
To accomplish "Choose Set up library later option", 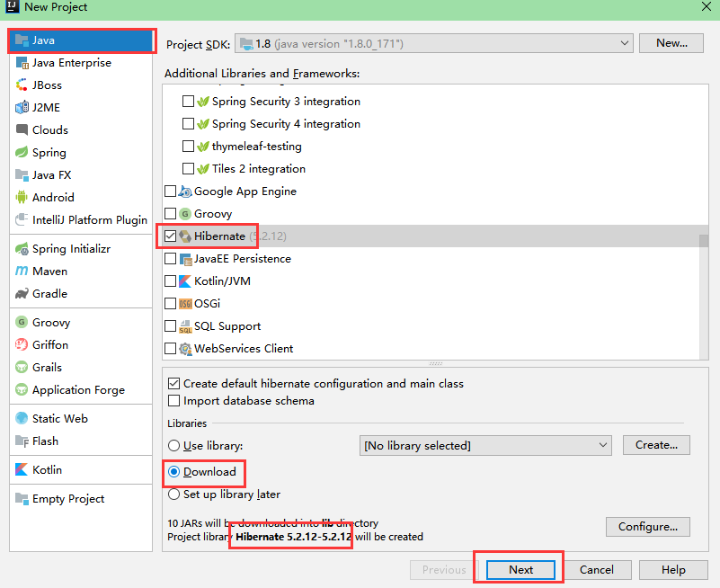I will tap(174, 494).
